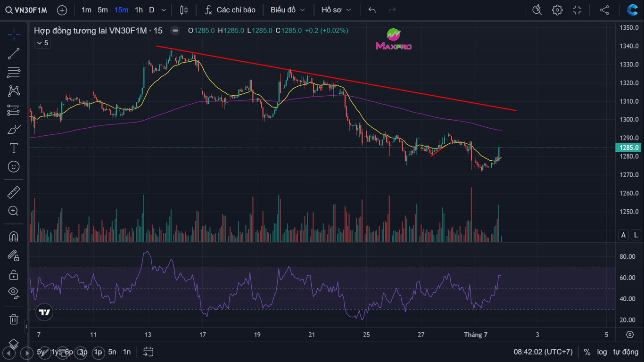Open the Các chỉ báo indicators button

[x=231, y=10]
